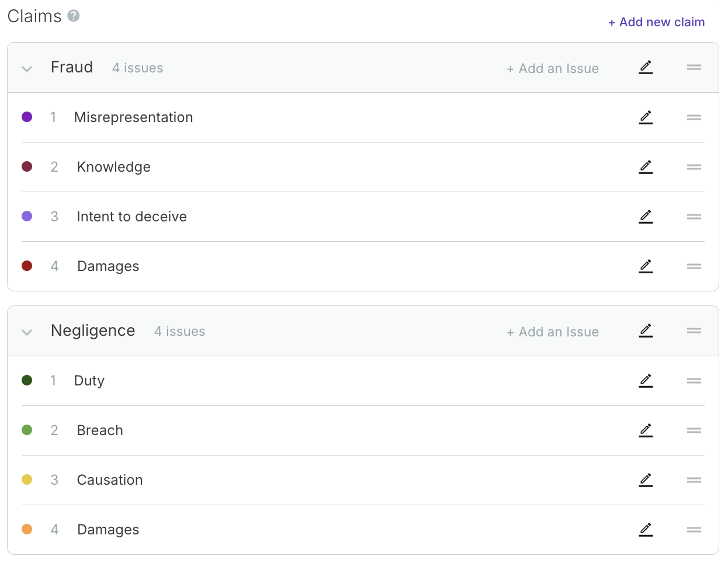Edit the Damages issue under Negligence
This screenshot has width=728, height=563.
[646, 529]
